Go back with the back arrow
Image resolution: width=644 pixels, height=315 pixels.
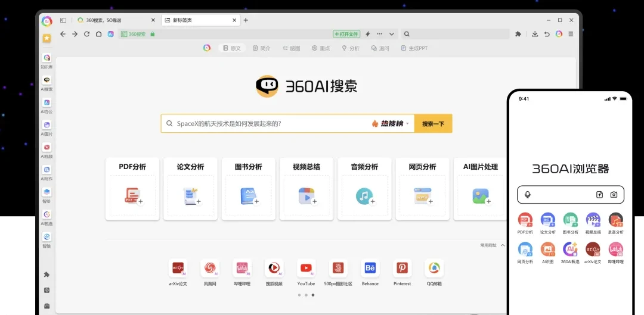tap(63, 34)
